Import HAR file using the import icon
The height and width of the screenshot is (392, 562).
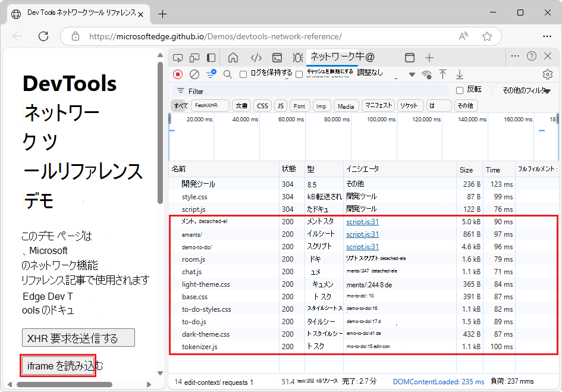[442, 74]
